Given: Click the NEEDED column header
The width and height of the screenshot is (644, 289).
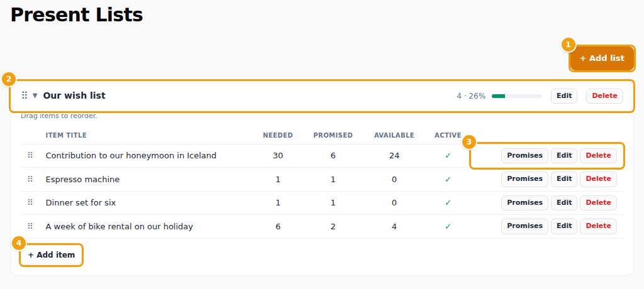Looking at the screenshot, I should coord(278,136).
